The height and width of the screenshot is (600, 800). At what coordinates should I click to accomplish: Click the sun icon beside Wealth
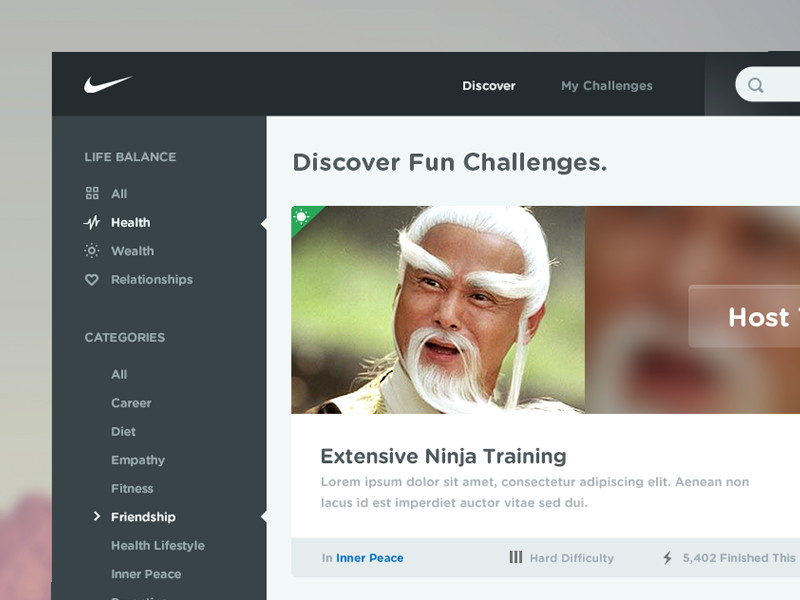pos(92,251)
